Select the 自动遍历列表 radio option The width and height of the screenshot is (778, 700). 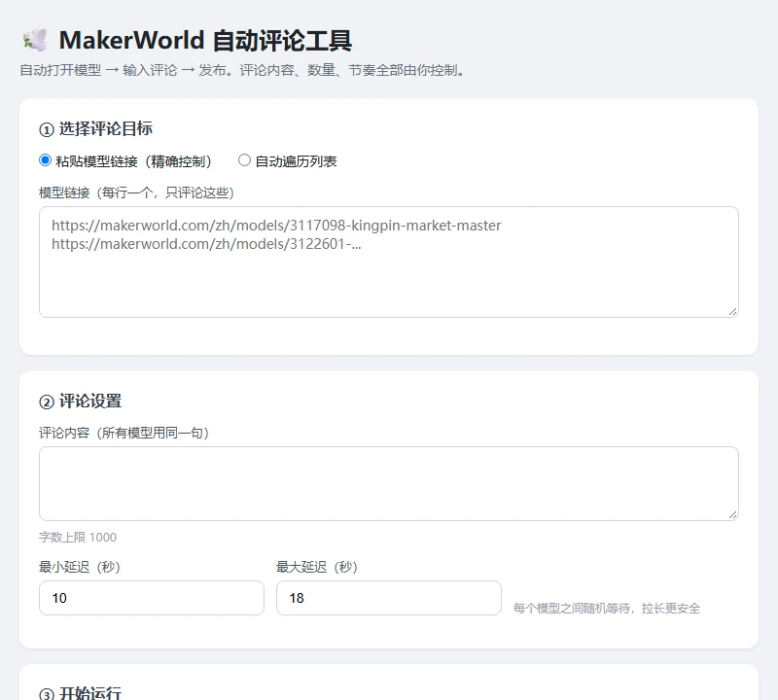coord(244,160)
